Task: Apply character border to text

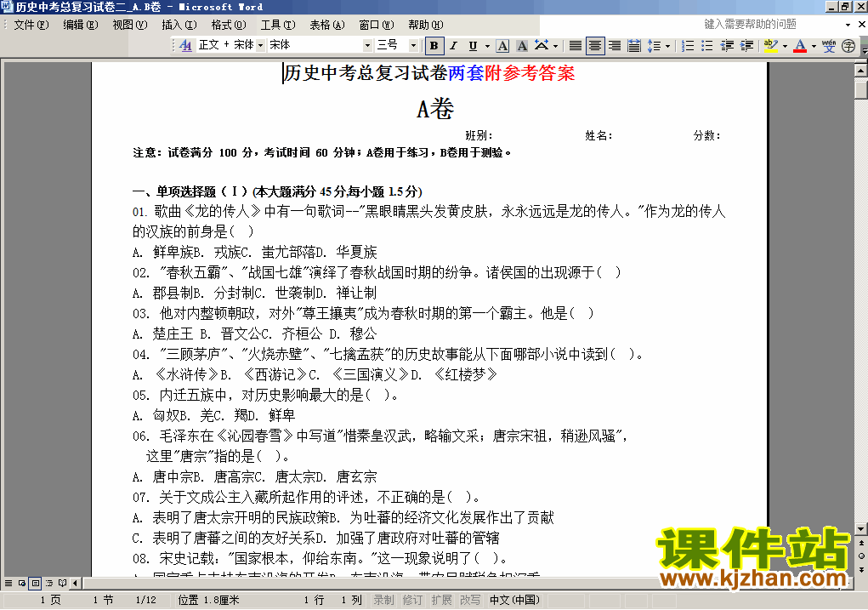Action: point(502,45)
